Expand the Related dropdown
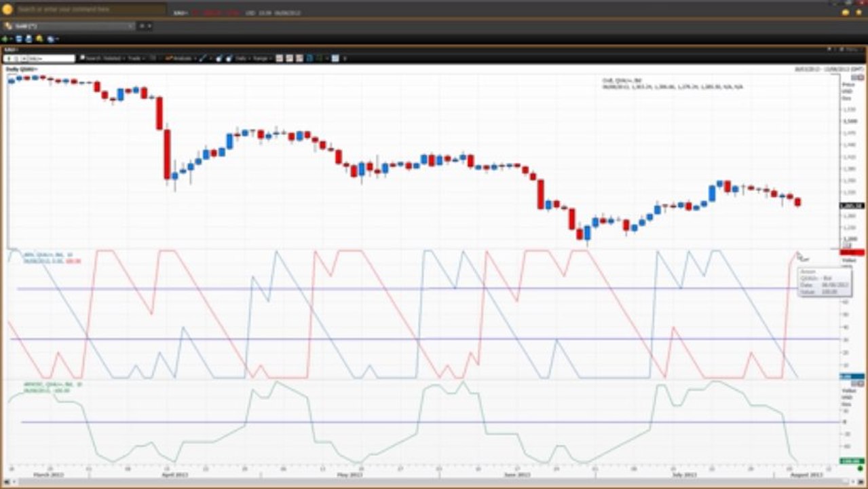This screenshot has height=489, width=868. (115, 58)
